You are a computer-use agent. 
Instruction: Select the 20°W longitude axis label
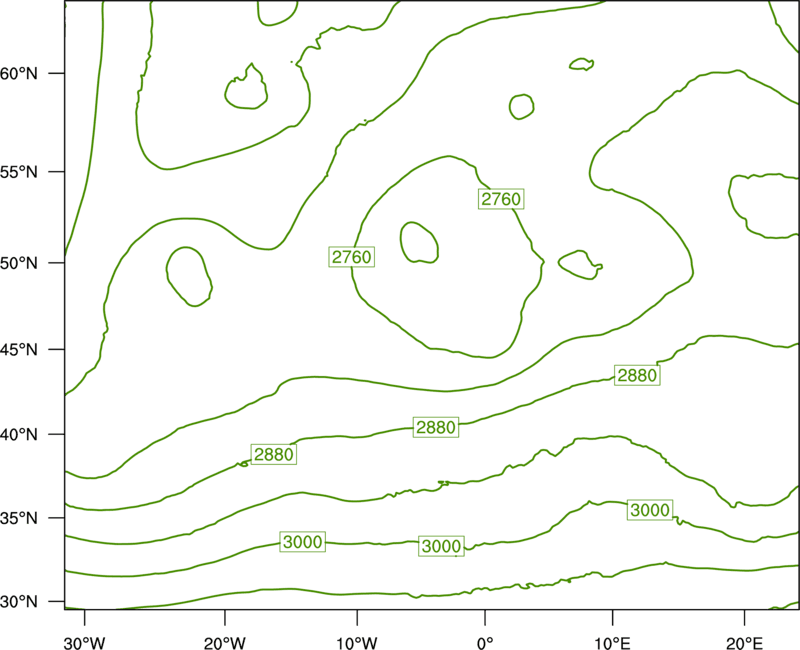pos(225,643)
